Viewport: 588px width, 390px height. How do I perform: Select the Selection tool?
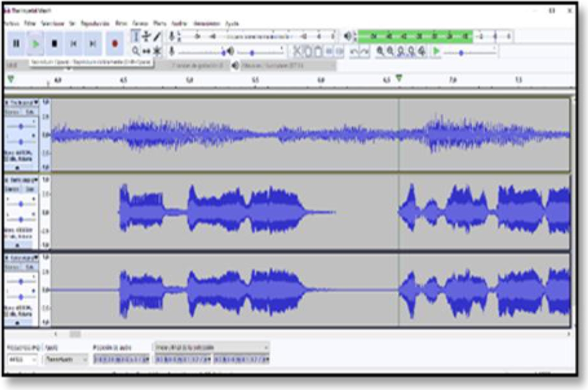pyautogui.click(x=135, y=36)
